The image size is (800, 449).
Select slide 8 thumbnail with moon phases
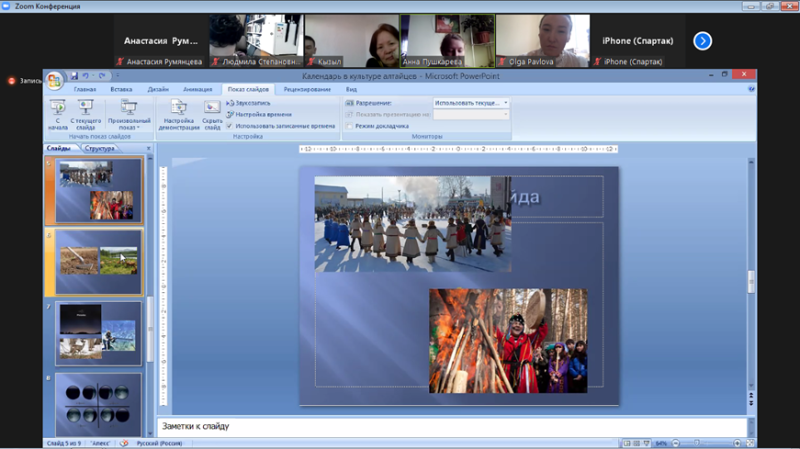(98, 404)
